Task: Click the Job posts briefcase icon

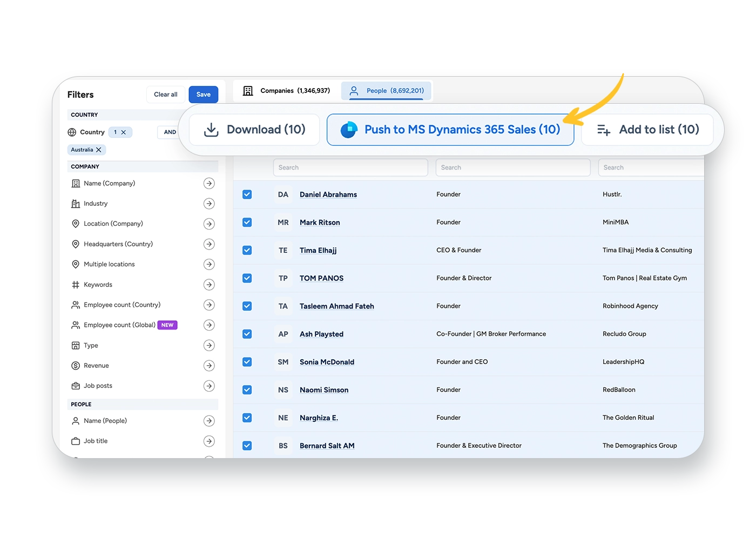Action: [x=76, y=386]
